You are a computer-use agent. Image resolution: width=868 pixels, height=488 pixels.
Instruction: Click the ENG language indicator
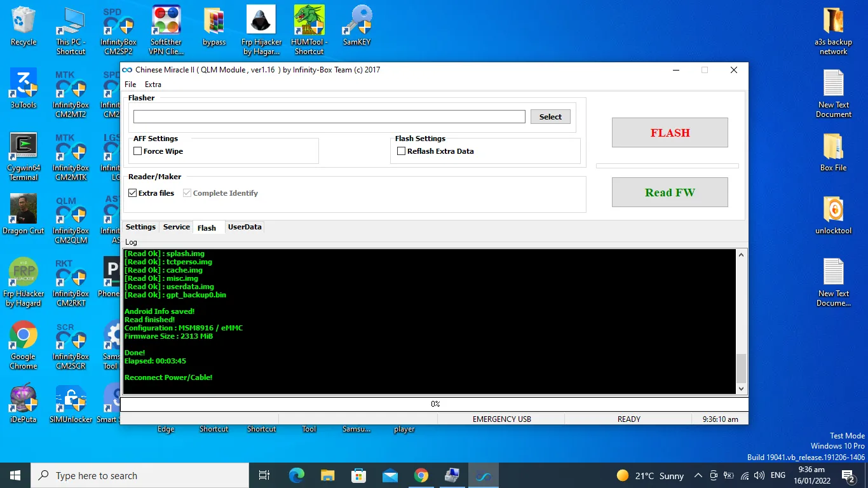pos(778,475)
